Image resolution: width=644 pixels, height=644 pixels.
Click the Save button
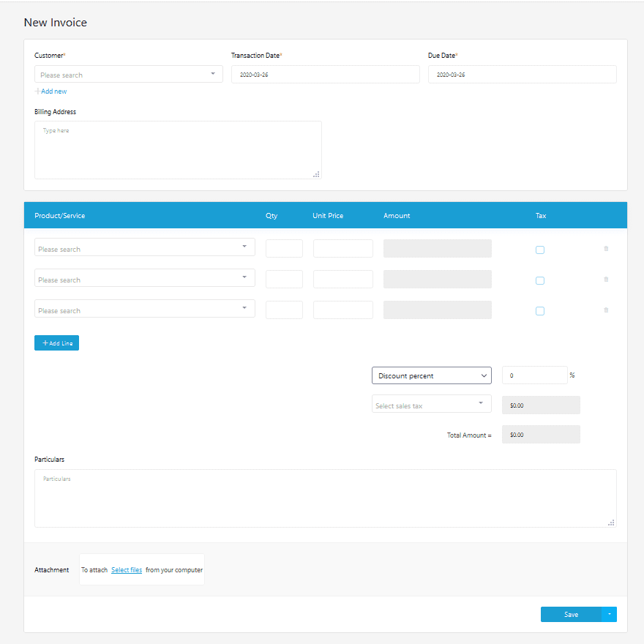570,614
